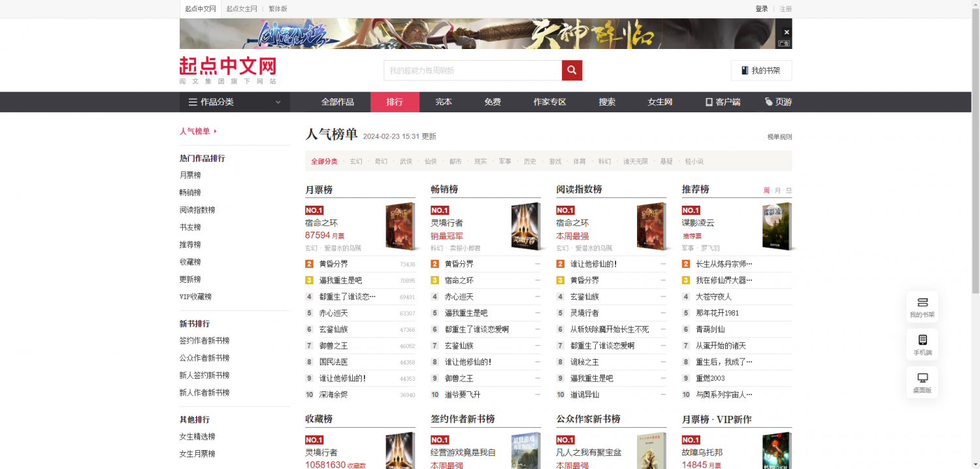Open 客户端 in the navigation bar
This screenshot has height=469, width=980.
tap(723, 102)
